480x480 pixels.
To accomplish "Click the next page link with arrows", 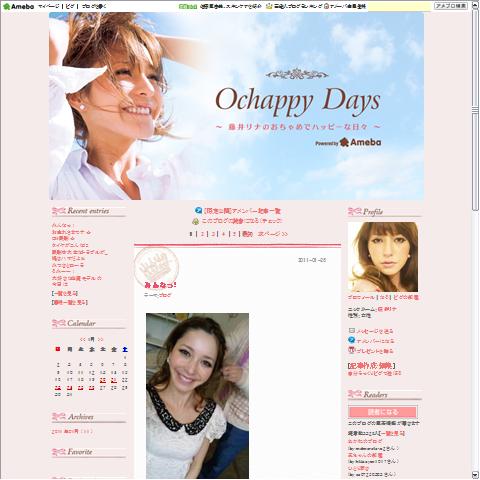I will tap(273, 234).
